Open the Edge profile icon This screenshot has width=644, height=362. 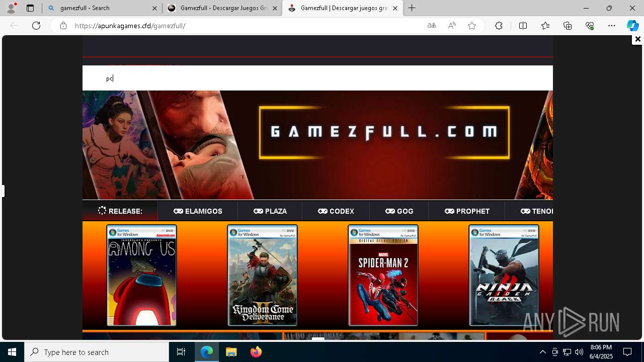pyautogui.click(x=11, y=8)
